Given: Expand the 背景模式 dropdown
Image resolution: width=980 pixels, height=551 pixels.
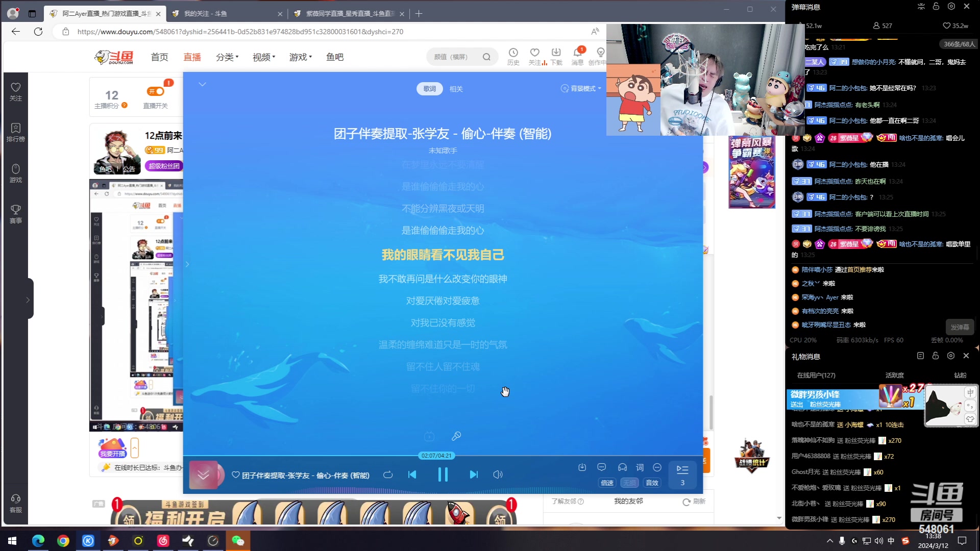Looking at the screenshot, I should click(x=581, y=89).
